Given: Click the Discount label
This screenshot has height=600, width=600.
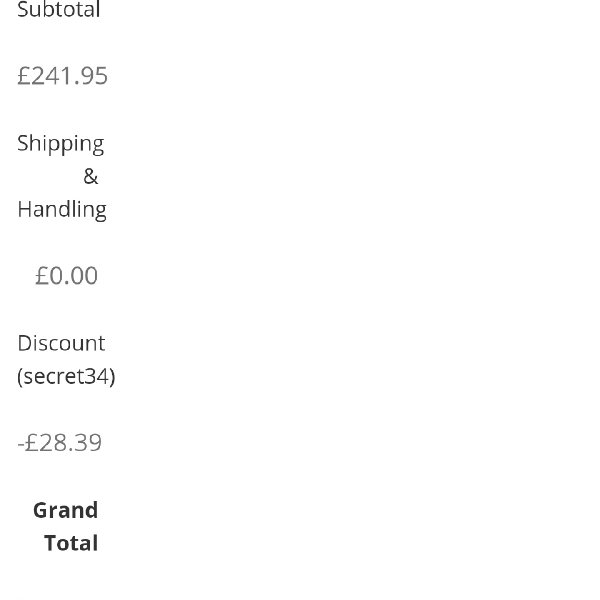Looking at the screenshot, I should (x=61, y=343).
